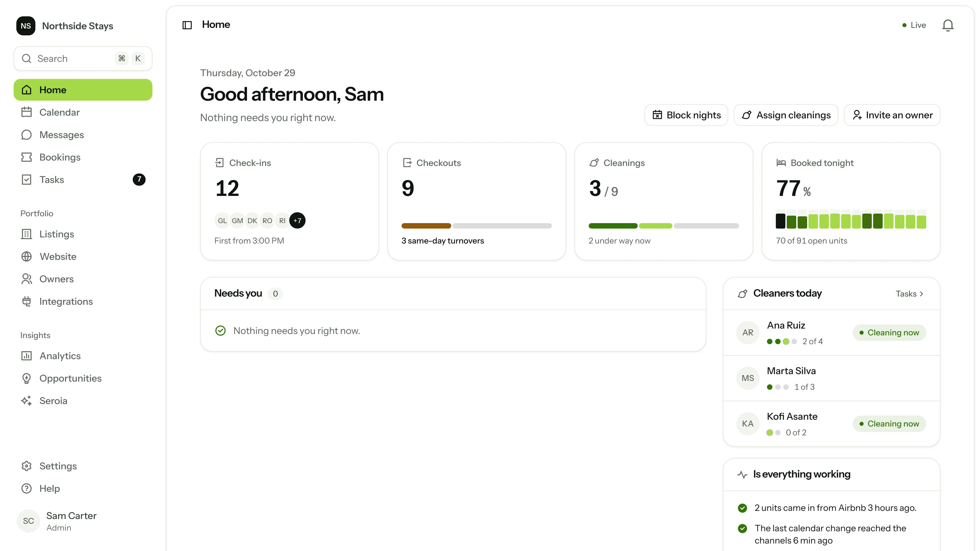The image size is (980, 551).
Task: Click '70 of 91 open units' text
Action: 812,241
